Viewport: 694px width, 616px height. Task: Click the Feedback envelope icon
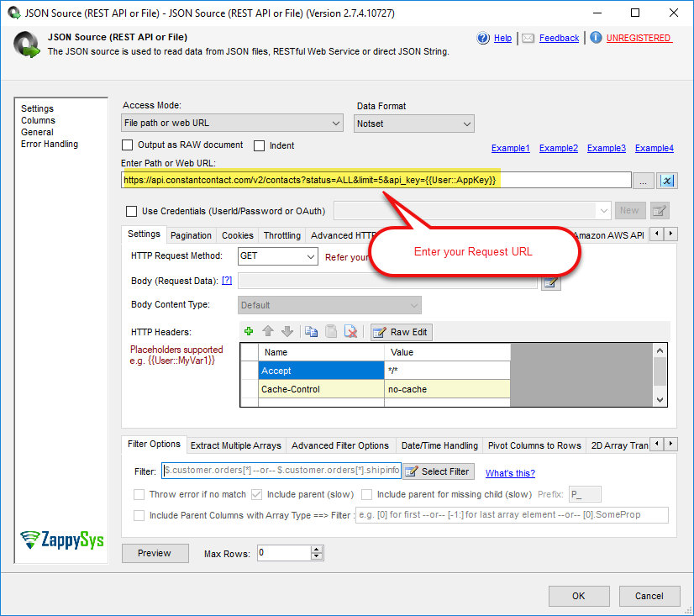coord(528,39)
